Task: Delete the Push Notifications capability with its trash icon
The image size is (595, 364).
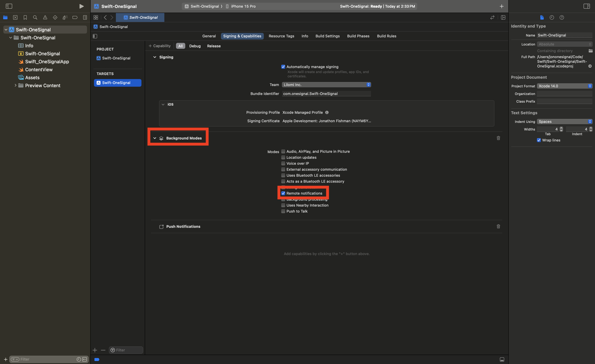Action: click(x=498, y=226)
